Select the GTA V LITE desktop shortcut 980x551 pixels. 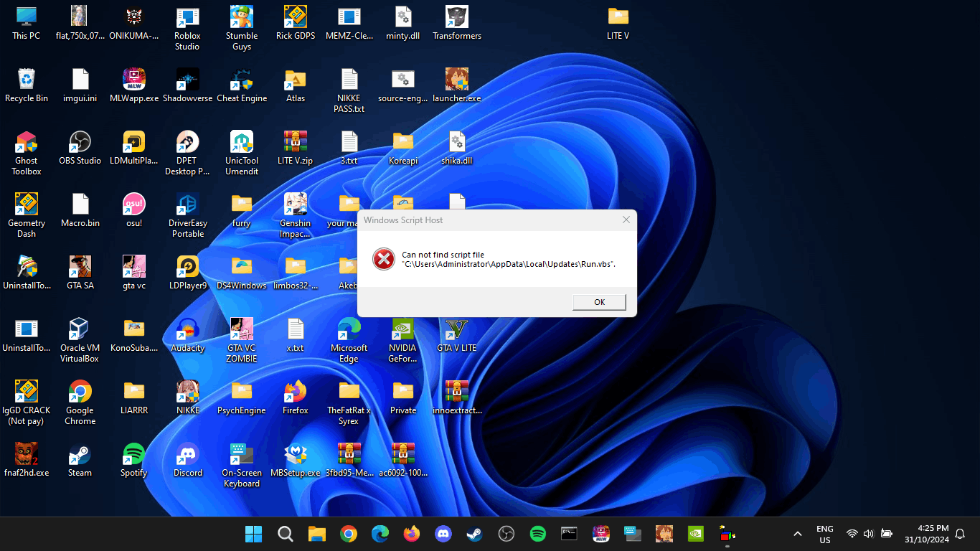tap(457, 336)
